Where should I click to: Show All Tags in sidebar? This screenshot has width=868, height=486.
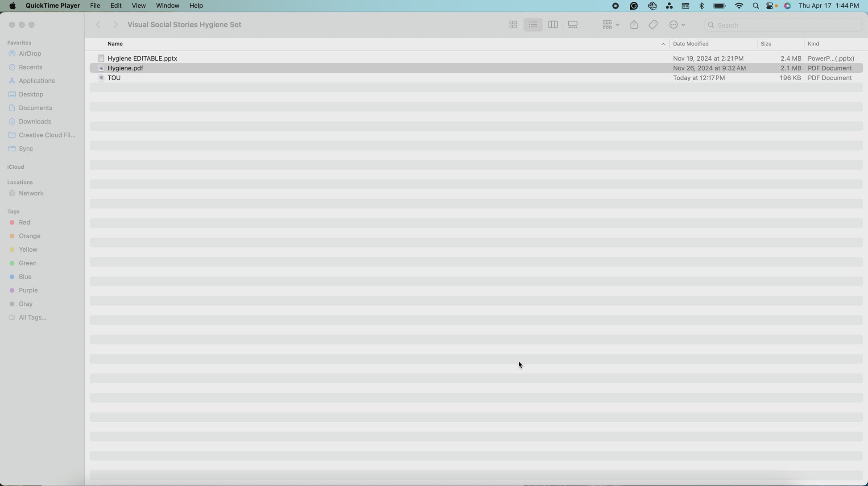point(32,317)
